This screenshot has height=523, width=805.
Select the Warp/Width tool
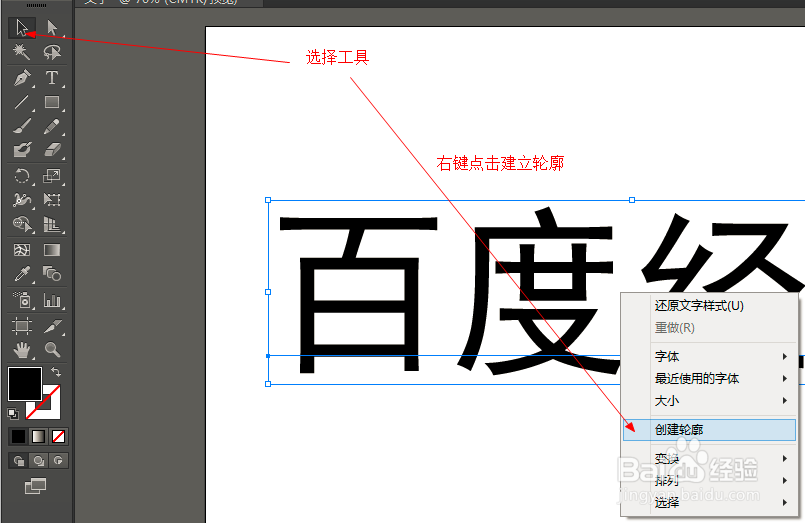click(x=22, y=200)
